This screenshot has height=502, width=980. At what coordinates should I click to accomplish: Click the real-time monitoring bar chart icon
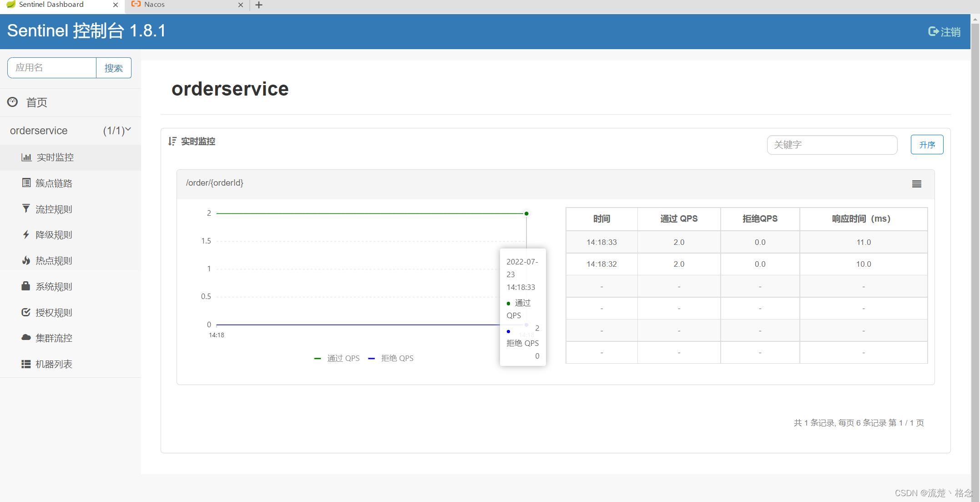pos(26,157)
